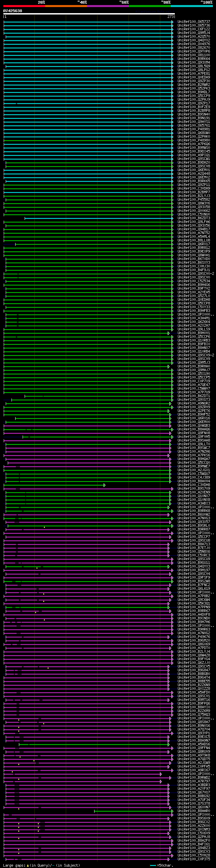Click green alignment bar for UniRef100_P48980

[88, 140]
